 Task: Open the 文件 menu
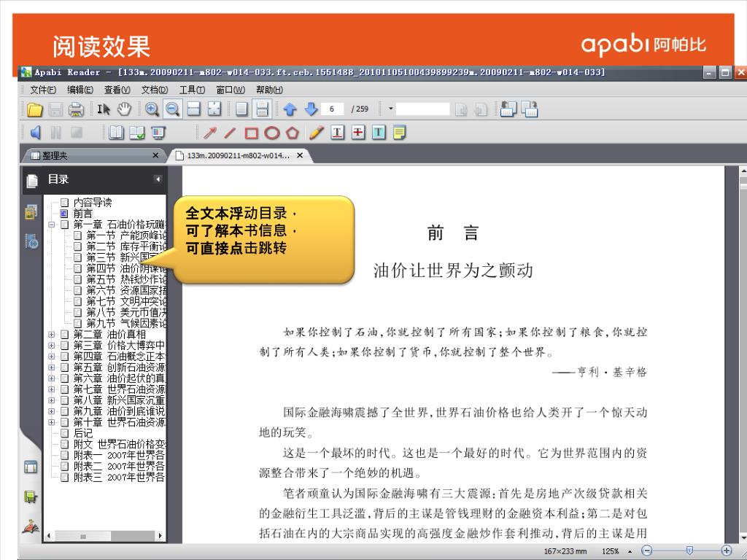42,90
